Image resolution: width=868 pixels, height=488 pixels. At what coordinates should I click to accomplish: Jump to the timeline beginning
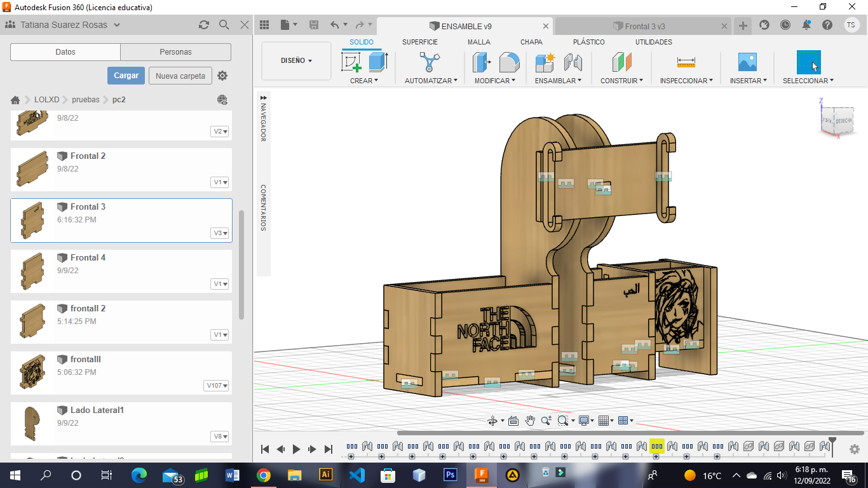pyautogui.click(x=265, y=449)
